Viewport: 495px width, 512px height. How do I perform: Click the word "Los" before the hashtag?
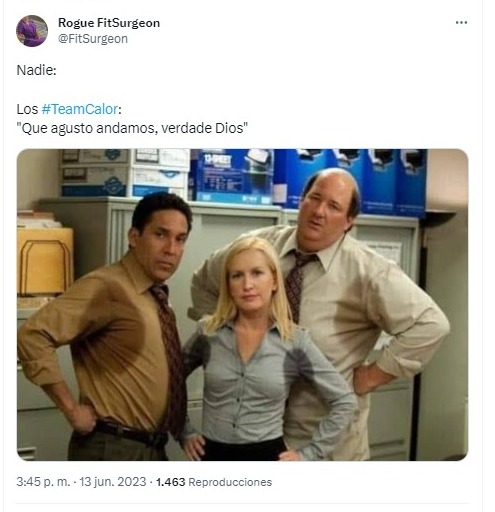pyautogui.click(x=27, y=109)
